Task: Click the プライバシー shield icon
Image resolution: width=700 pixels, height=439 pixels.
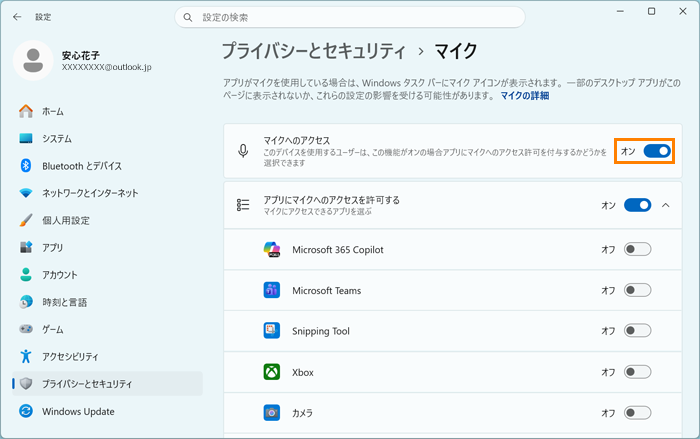Action: (x=26, y=384)
